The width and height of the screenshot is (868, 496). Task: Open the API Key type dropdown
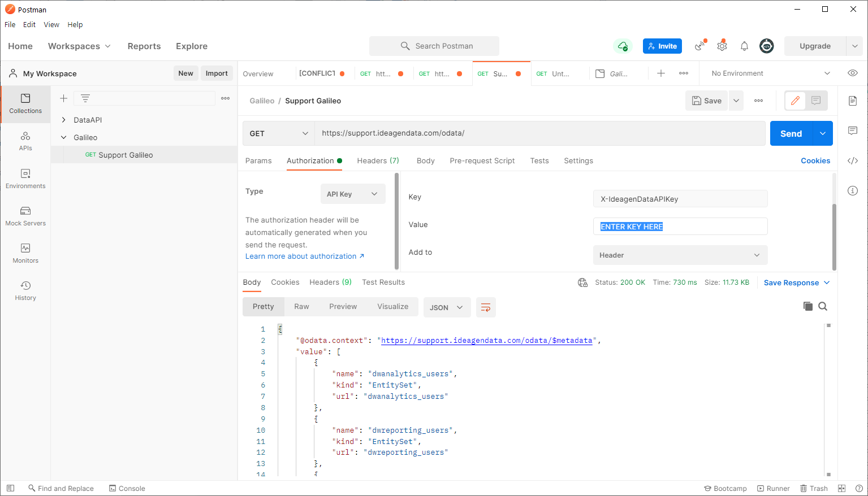click(x=353, y=194)
